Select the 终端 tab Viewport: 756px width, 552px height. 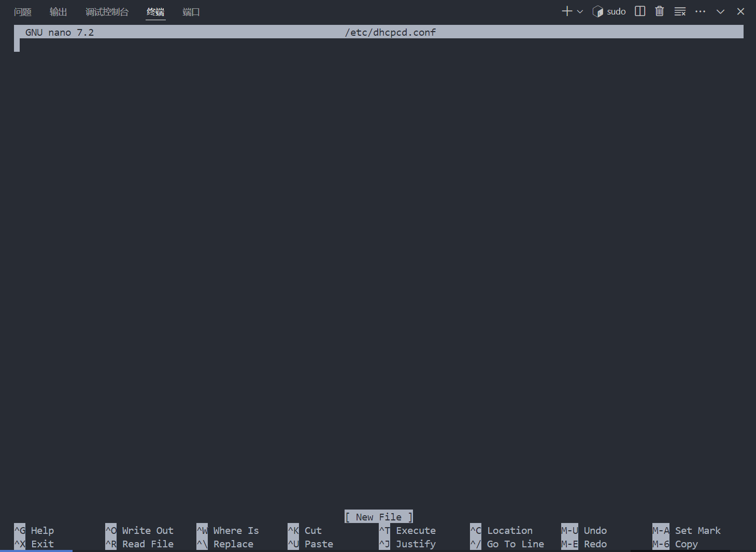155,12
